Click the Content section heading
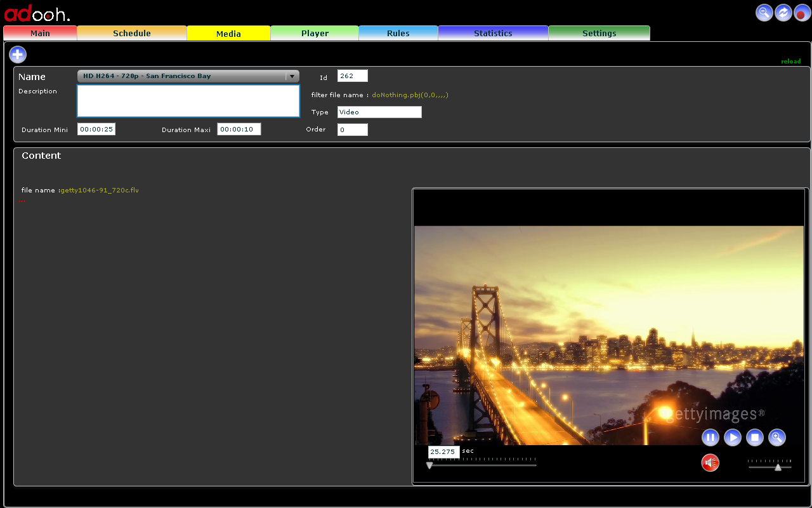Image resolution: width=812 pixels, height=508 pixels. [x=41, y=156]
